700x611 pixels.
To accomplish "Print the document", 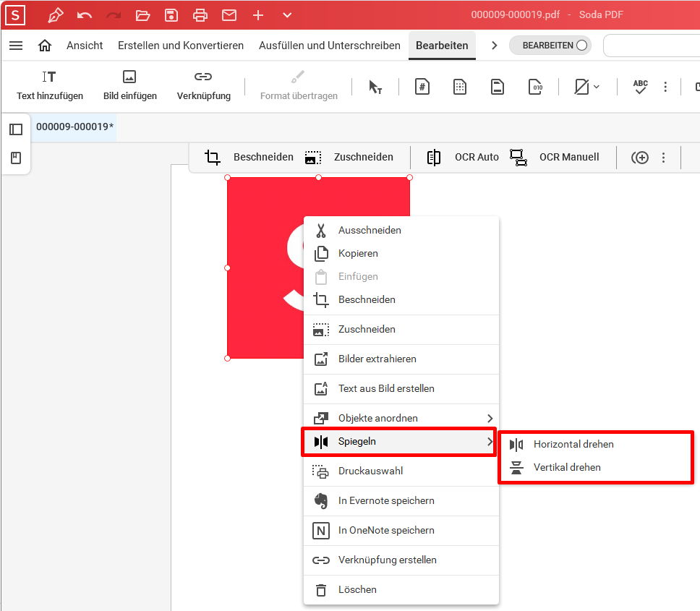I will (x=200, y=16).
